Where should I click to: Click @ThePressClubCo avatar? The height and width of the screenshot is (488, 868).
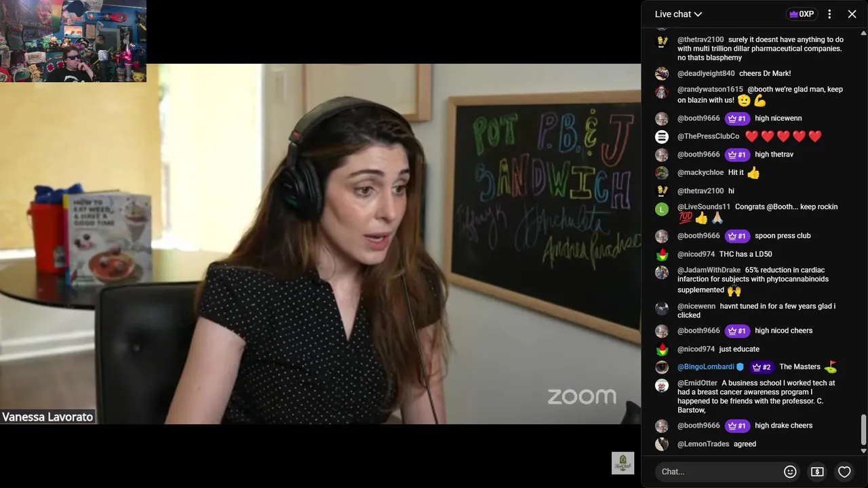click(x=662, y=137)
